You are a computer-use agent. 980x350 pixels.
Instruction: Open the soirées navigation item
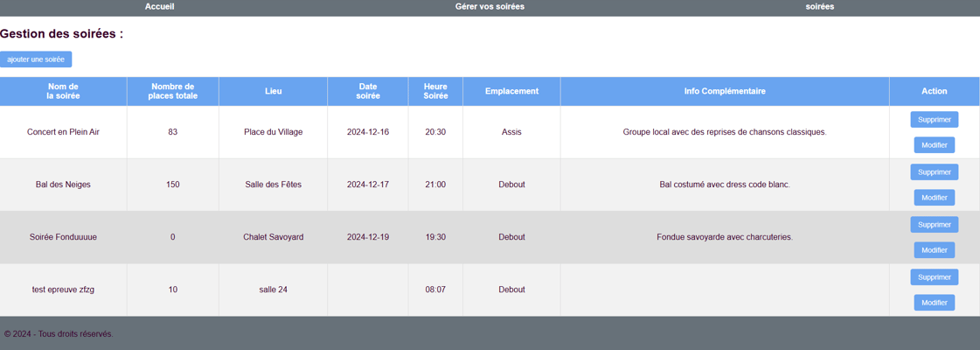coord(819,6)
